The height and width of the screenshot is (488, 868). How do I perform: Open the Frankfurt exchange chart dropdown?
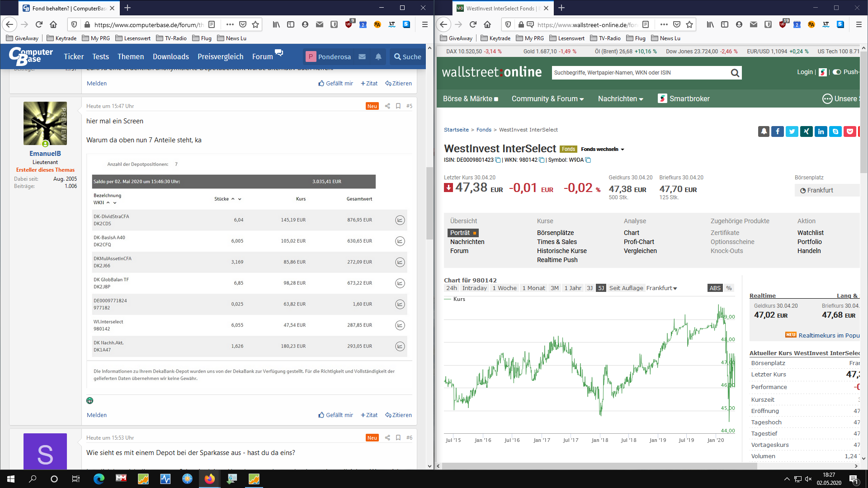click(661, 288)
